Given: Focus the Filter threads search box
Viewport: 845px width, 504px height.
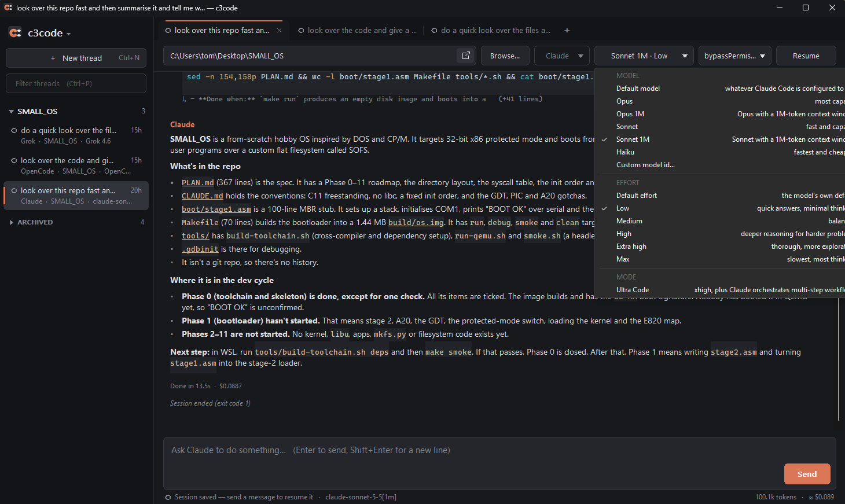Looking at the screenshot, I should pyautogui.click(x=76, y=83).
